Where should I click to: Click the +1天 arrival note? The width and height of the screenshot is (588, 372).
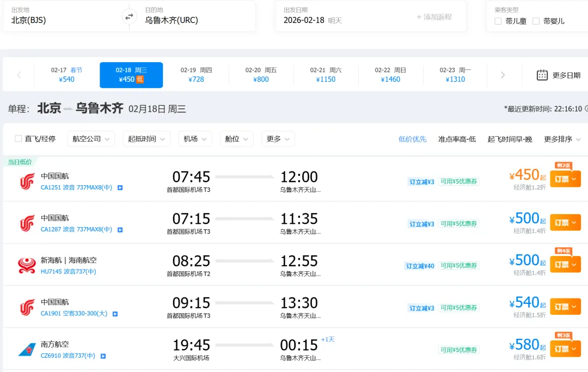[x=328, y=339]
